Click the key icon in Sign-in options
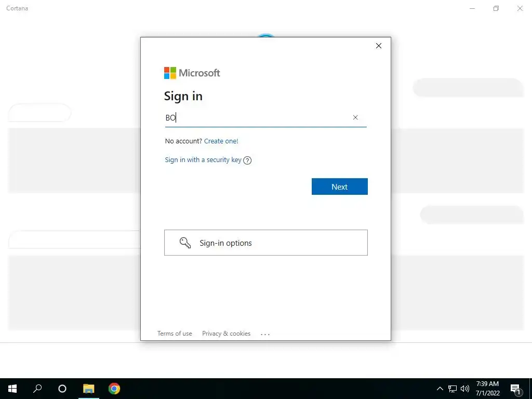The width and height of the screenshot is (532, 399). click(x=185, y=243)
